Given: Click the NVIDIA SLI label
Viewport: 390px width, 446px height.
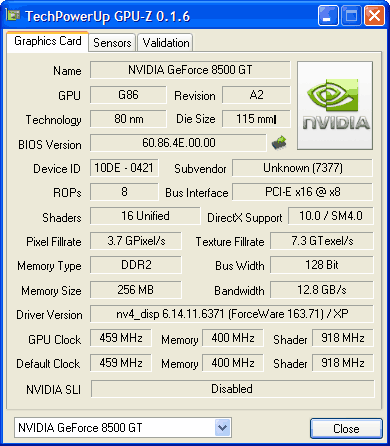Looking at the screenshot, I should 53,389.
